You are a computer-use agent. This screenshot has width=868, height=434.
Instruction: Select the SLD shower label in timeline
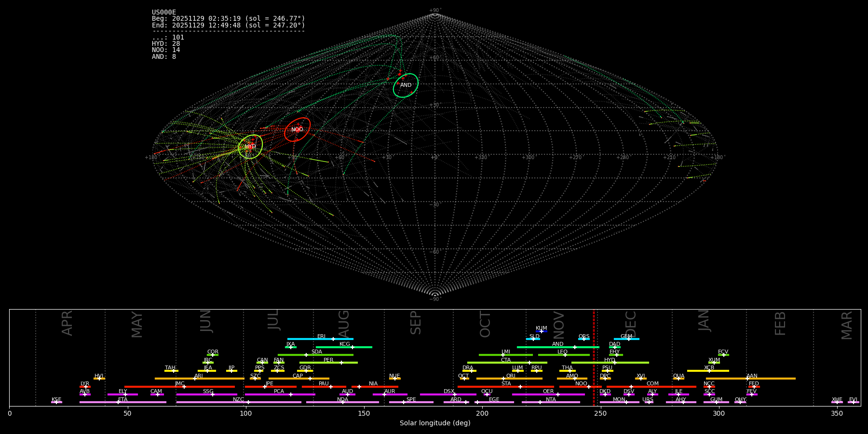[534, 337]
